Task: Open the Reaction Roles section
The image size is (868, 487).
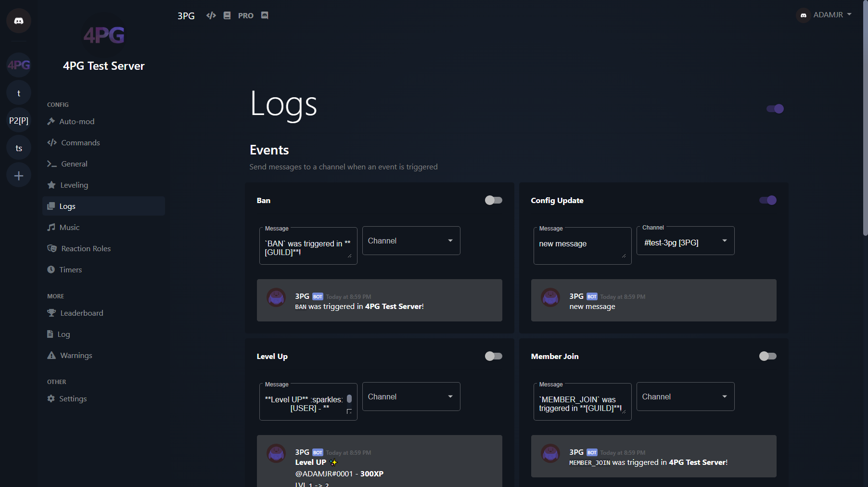Action: pyautogui.click(x=85, y=248)
